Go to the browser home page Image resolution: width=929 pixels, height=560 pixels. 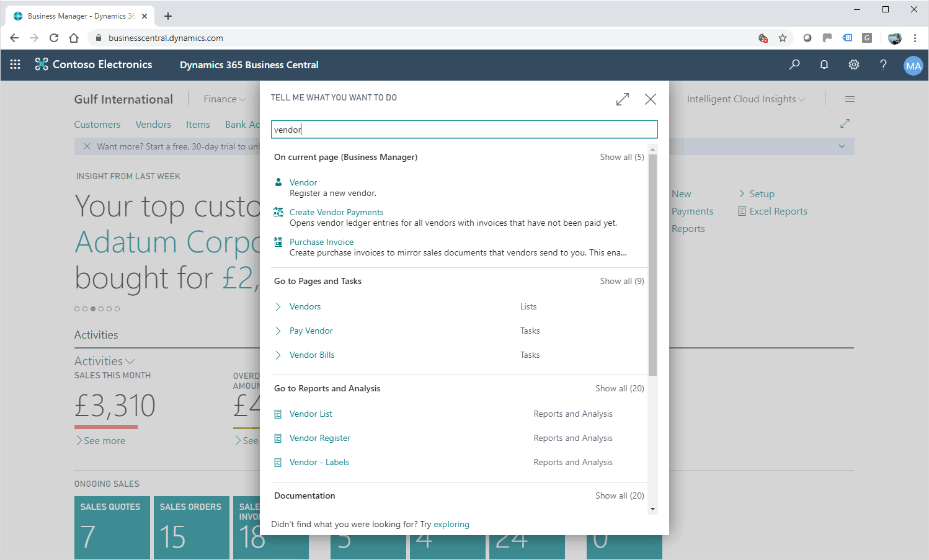pos(74,38)
